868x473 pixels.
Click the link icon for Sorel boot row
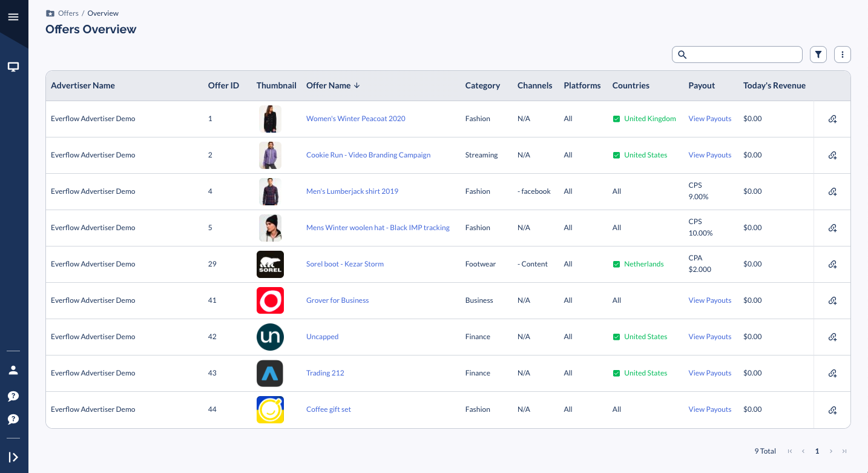(832, 264)
